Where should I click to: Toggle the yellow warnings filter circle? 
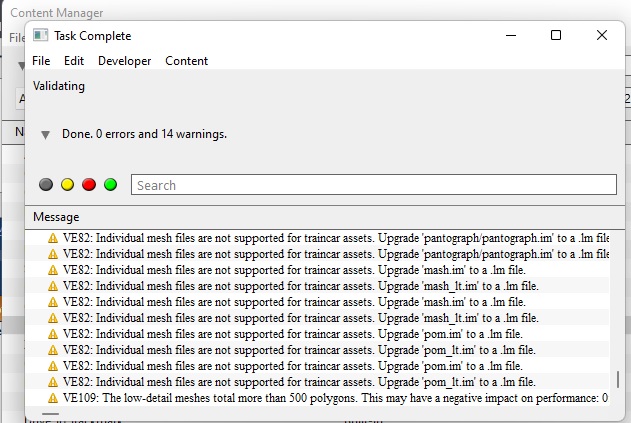[x=67, y=185]
